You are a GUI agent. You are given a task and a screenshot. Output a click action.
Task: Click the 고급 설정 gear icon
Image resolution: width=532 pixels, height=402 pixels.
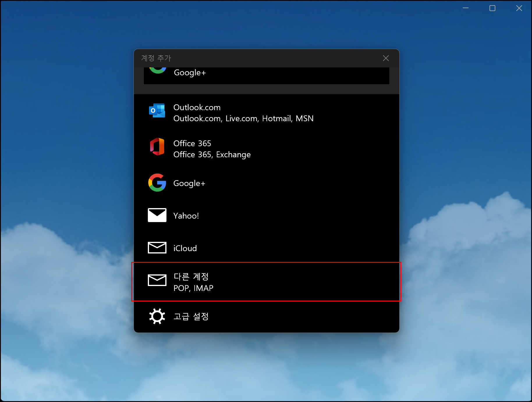(x=157, y=316)
